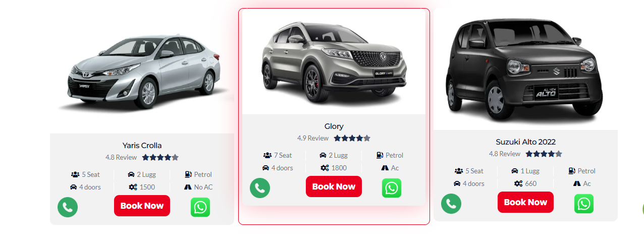The image size is (644, 234).
Task: Open WhatsApp chat for Yaris Crolla
Action: (200, 207)
